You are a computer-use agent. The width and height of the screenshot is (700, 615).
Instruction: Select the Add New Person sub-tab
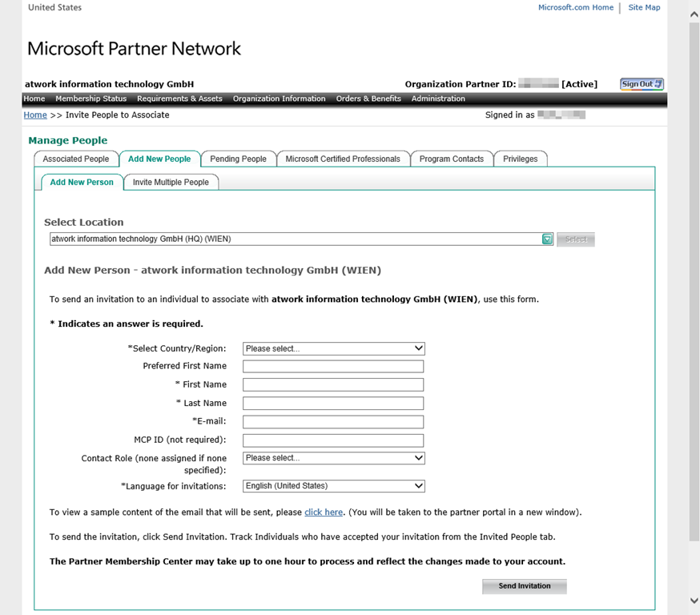pos(82,182)
